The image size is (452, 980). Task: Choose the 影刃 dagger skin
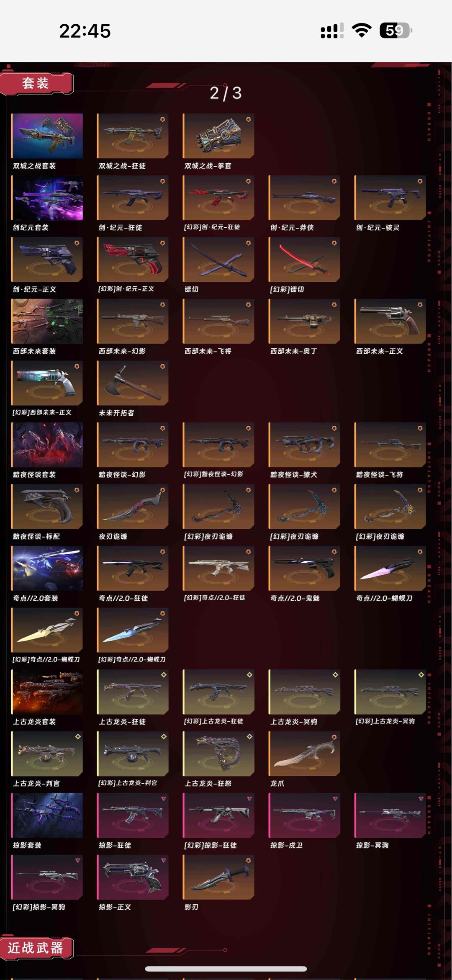pos(218,877)
